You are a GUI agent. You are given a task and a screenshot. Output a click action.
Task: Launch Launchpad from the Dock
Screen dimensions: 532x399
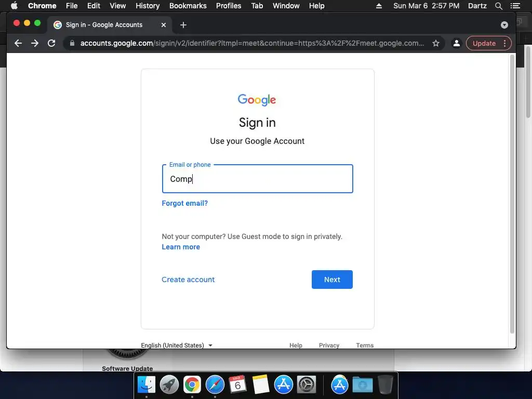click(x=169, y=384)
